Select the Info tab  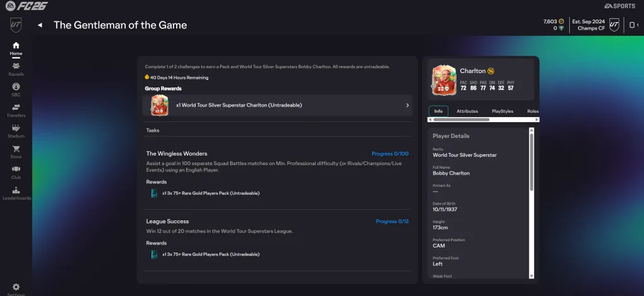pyautogui.click(x=438, y=111)
